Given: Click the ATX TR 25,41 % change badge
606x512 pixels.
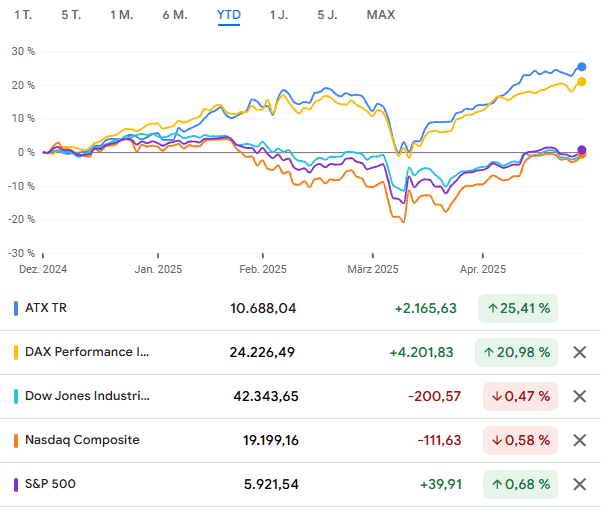Looking at the screenshot, I should (518, 308).
